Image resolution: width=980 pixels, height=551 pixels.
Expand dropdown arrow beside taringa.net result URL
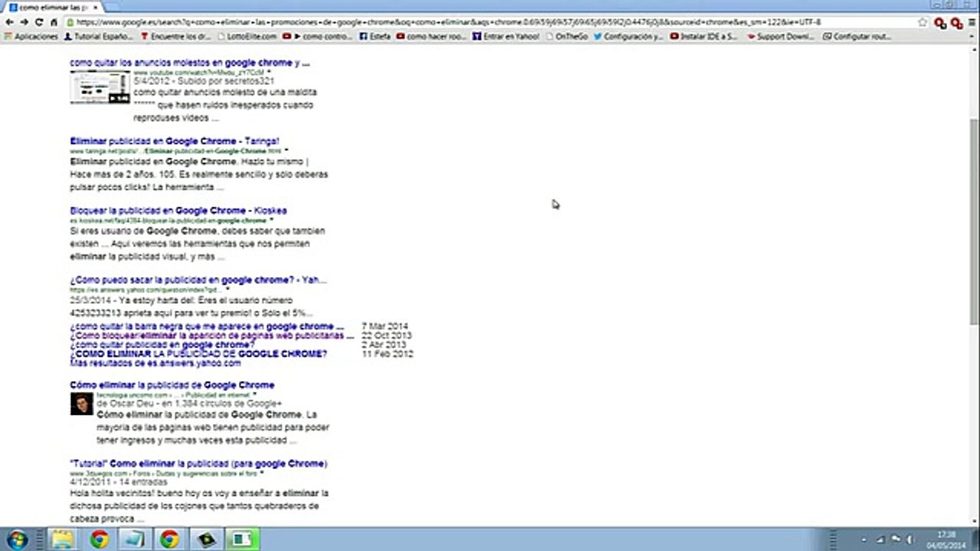point(286,151)
